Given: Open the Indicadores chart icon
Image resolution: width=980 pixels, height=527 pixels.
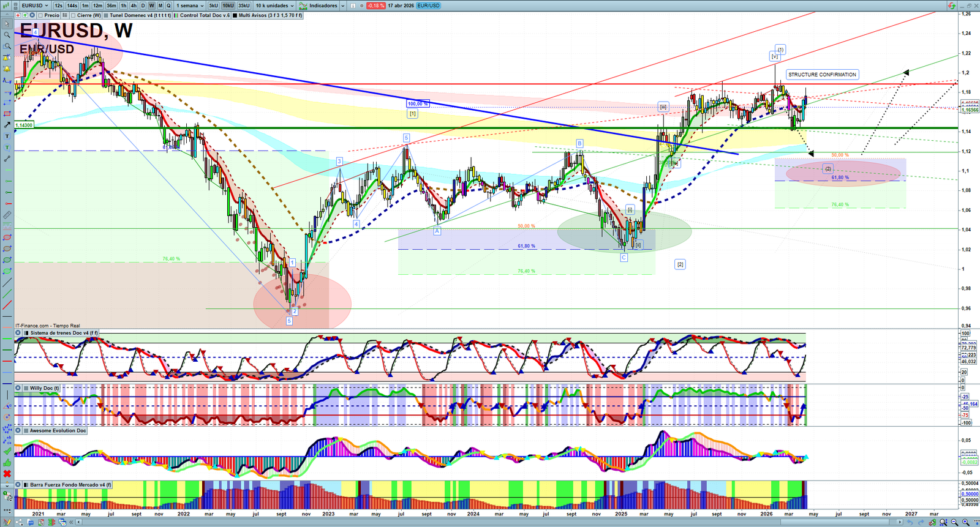Looking at the screenshot, I should pos(303,6).
